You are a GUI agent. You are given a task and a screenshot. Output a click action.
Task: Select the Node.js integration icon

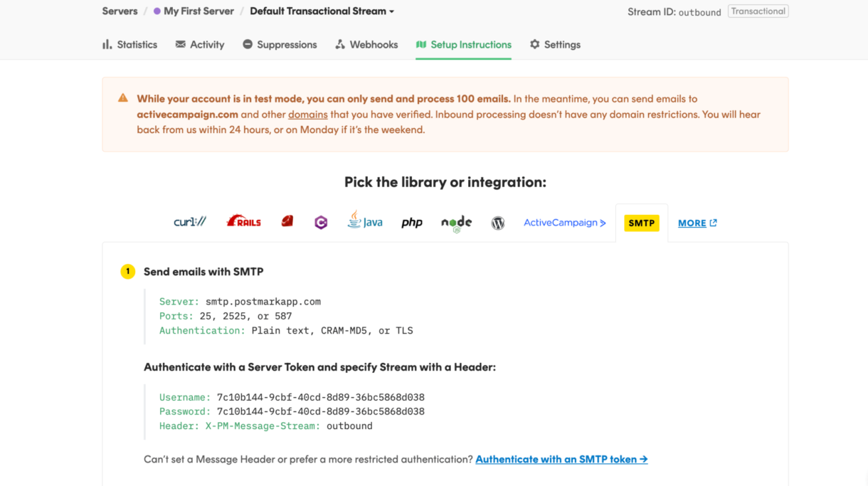455,222
